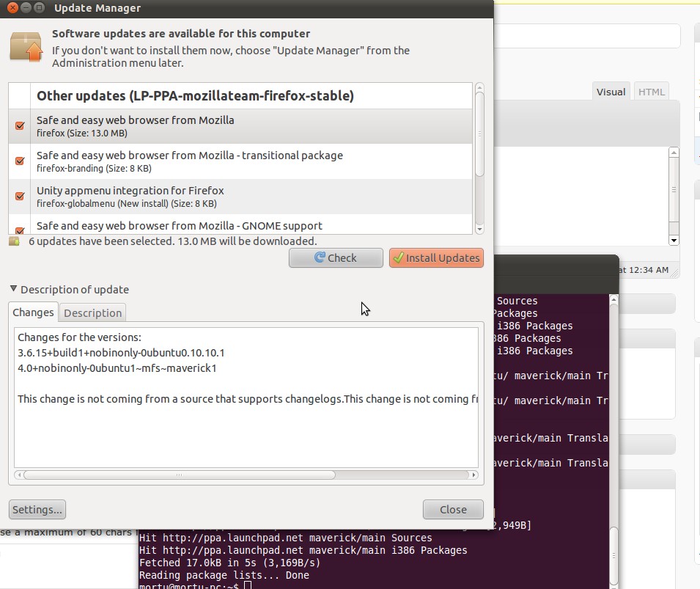The image size is (700, 589).
Task: Click the background editor scroll up arrow
Action: (674, 153)
